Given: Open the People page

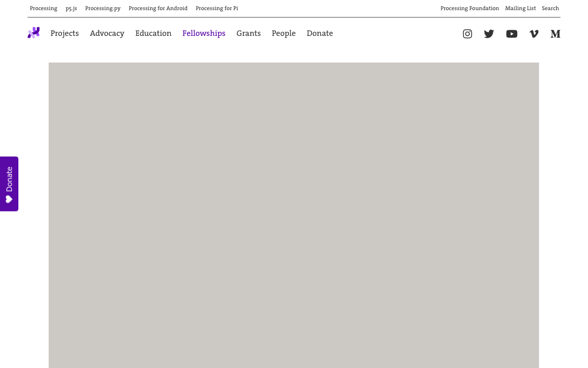Looking at the screenshot, I should pos(283,33).
